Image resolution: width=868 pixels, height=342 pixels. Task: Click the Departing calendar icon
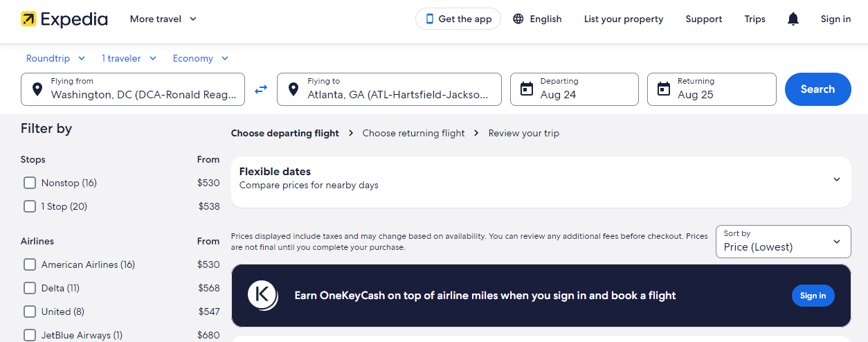point(527,89)
